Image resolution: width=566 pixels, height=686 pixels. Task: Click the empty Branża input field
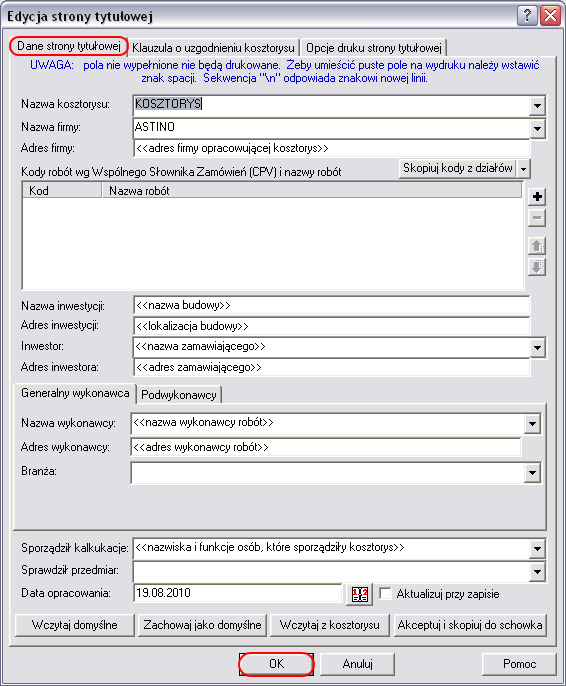328,472
